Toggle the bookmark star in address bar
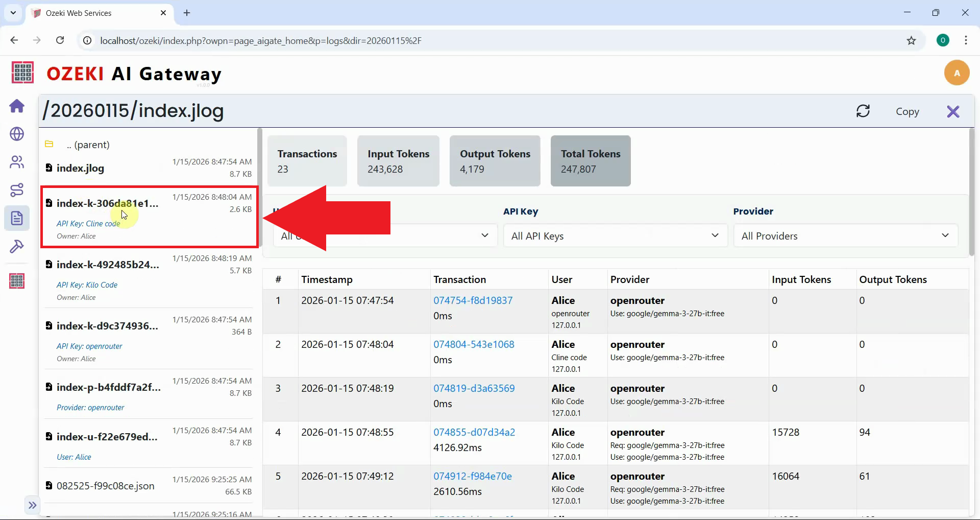Screen dimensions: 980x520 [x=912, y=40]
